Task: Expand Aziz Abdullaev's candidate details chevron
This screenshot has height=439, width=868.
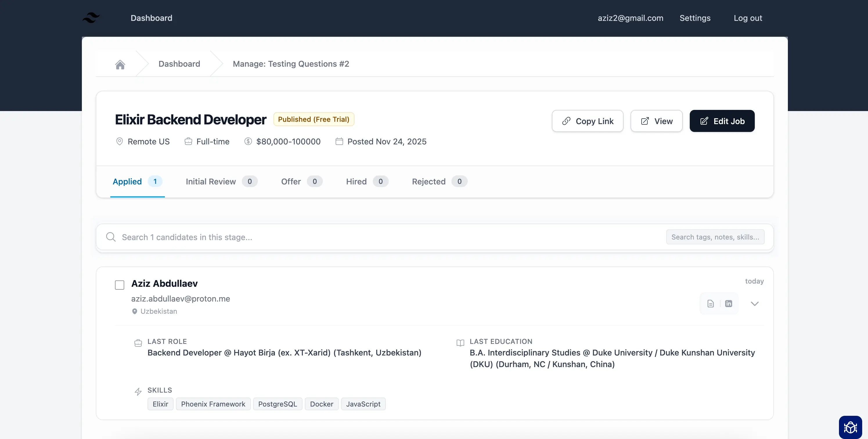Action: pos(755,303)
